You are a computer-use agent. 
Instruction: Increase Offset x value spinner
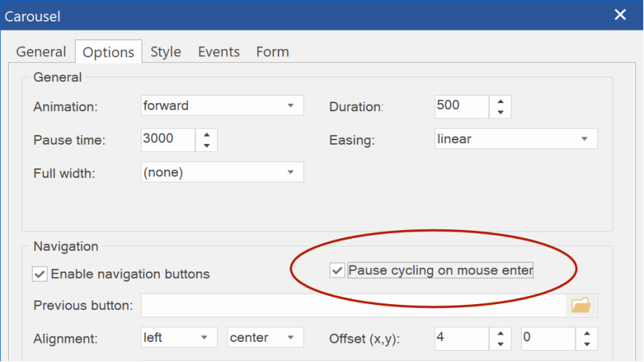[x=500, y=334]
